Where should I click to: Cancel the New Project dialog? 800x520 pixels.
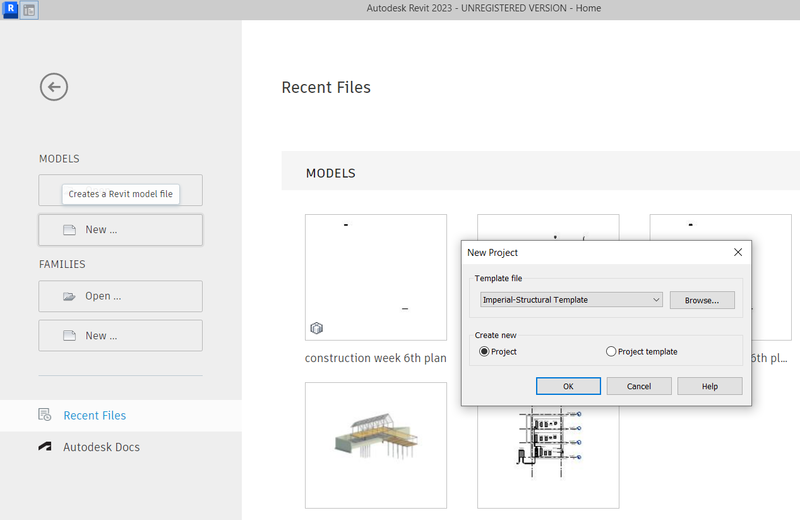(x=639, y=386)
